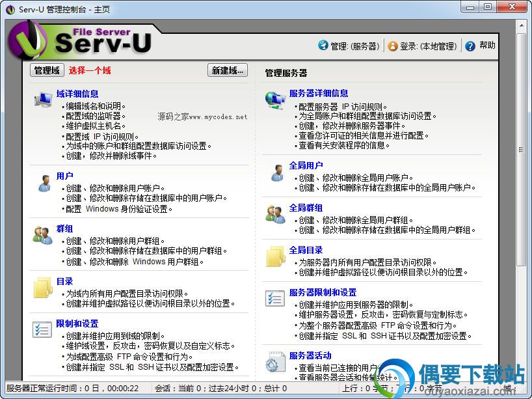This screenshot has height=399, width=532.
Task: Click the text 查看有关安装程序的信息。
Action: tap(344, 145)
